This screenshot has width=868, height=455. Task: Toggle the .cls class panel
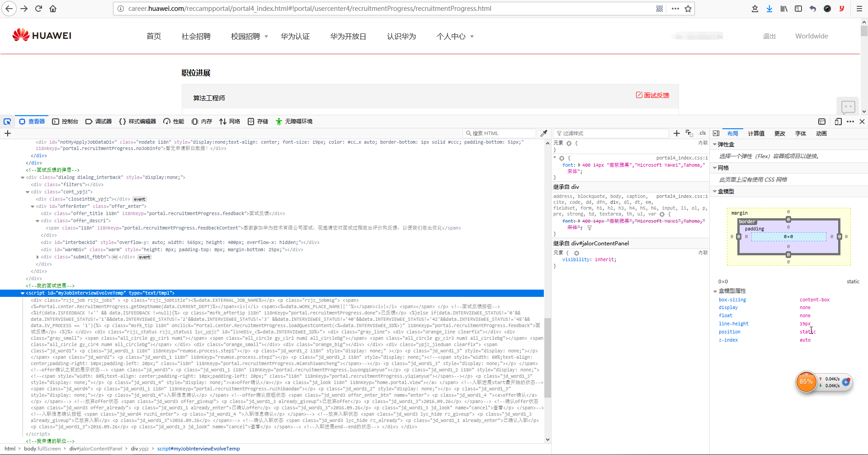(x=702, y=133)
